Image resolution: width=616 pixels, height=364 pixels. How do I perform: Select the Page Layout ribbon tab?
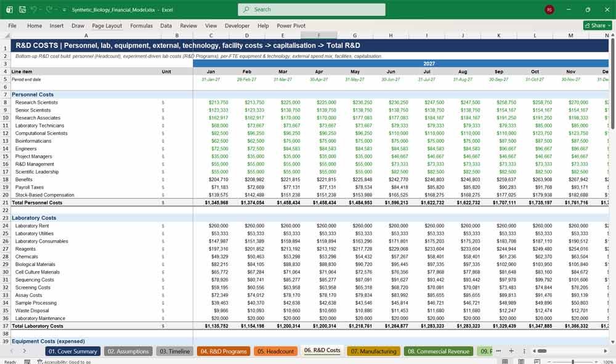click(107, 25)
